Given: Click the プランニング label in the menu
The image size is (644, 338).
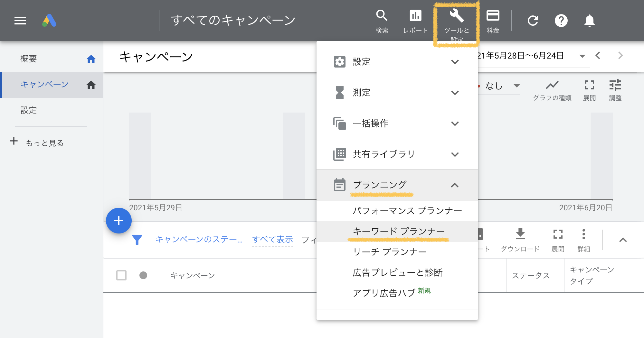Looking at the screenshot, I should pyautogui.click(x=380, y=185).
